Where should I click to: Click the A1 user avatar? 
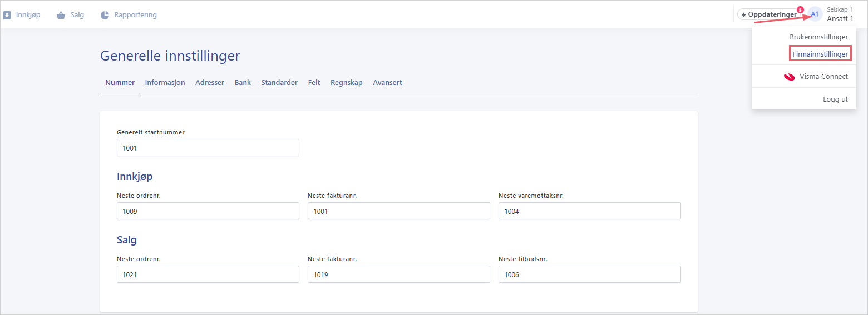(x=815, y=14)
